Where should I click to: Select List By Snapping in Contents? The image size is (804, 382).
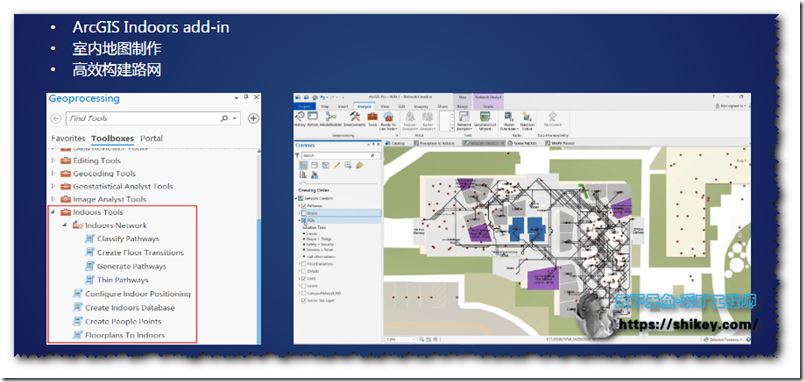pos(348,165)
